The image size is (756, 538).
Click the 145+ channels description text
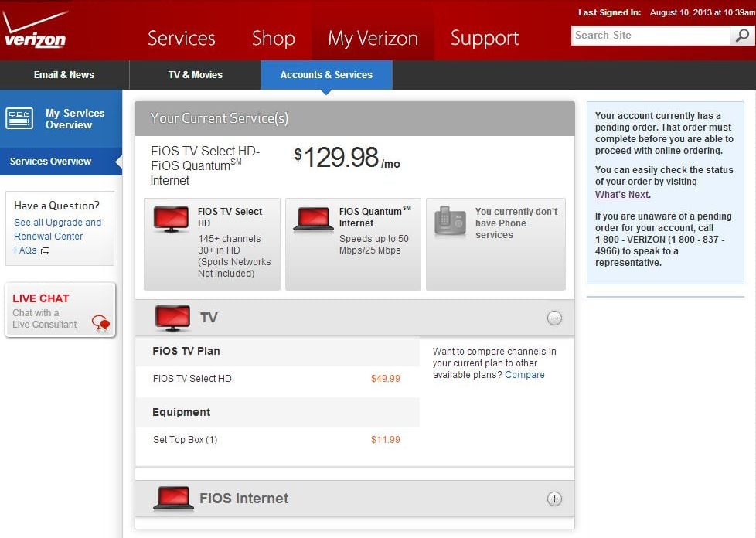click(234, 256)
